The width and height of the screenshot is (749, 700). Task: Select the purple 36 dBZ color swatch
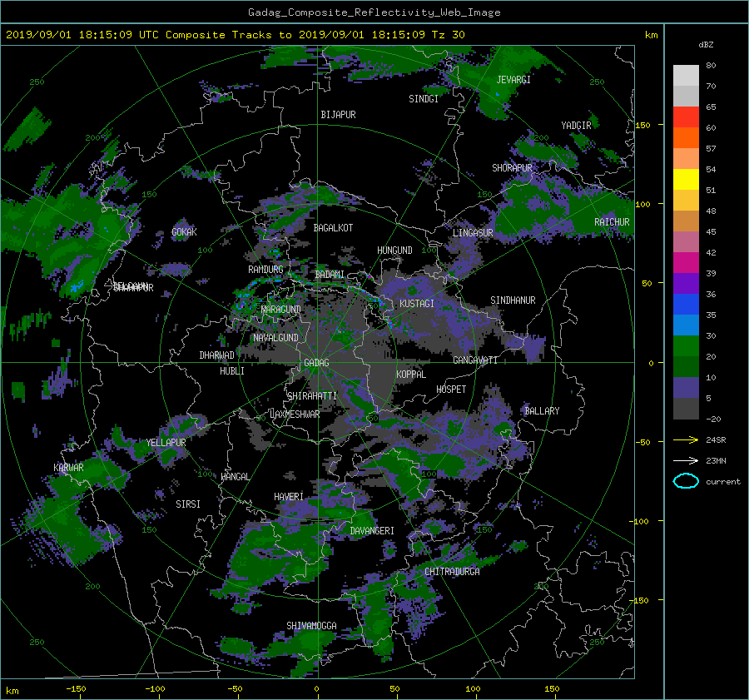[686, 283]
